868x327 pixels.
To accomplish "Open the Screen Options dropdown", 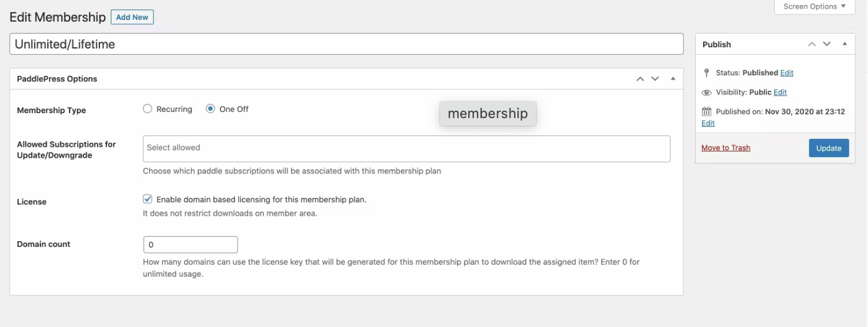I will 814,7.
